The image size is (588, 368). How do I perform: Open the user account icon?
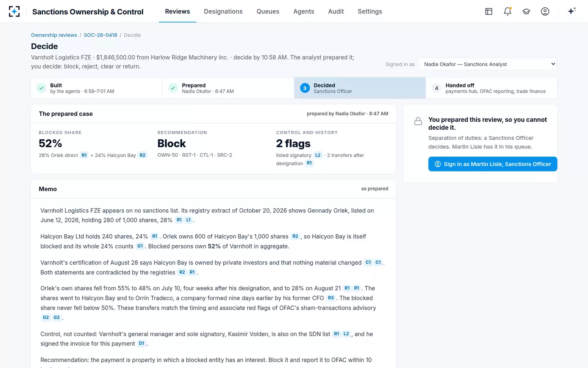[x=545, y=11]
